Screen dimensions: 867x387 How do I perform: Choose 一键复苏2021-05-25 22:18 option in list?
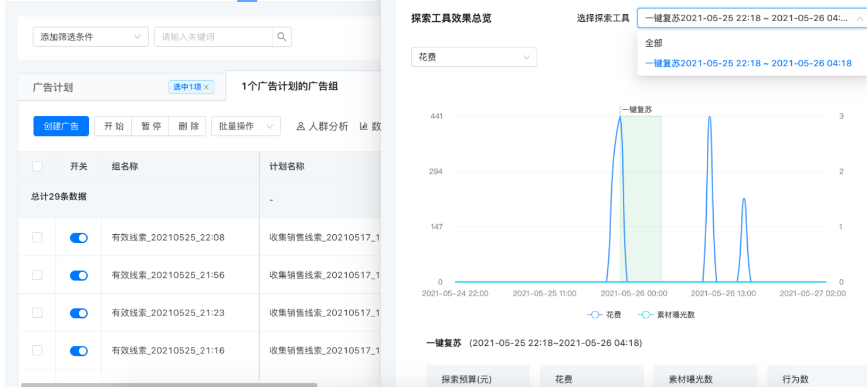(x=748, y=63)
